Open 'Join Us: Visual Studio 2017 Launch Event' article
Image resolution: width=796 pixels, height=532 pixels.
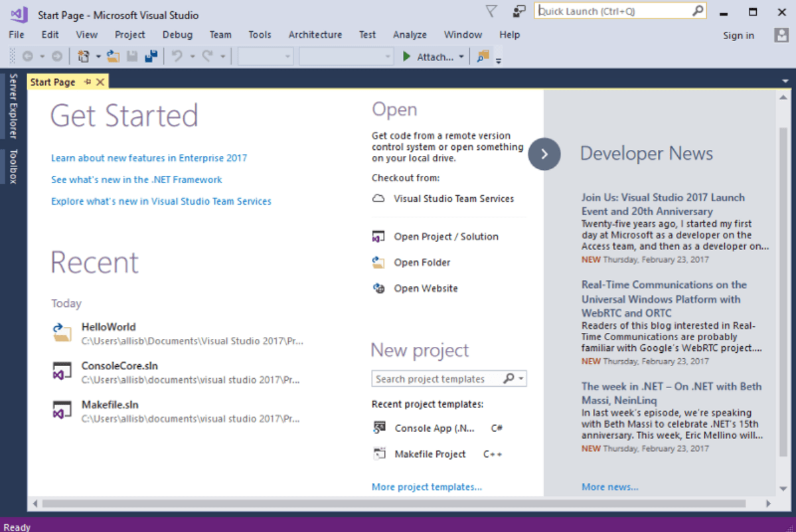pos(663,204)
